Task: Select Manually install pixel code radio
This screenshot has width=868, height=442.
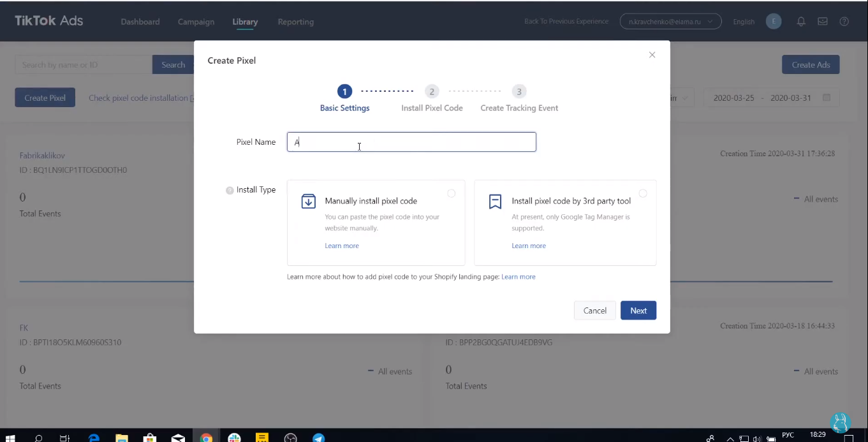Action: pyautogui.click(x=452, y=193)
